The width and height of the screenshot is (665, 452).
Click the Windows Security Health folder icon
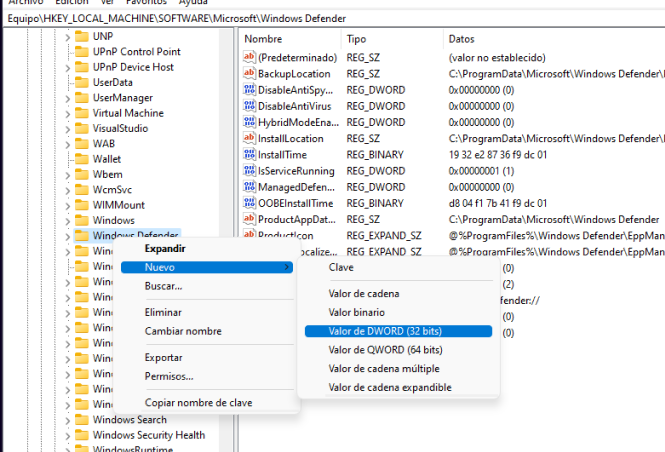click(x=82, y=435)
